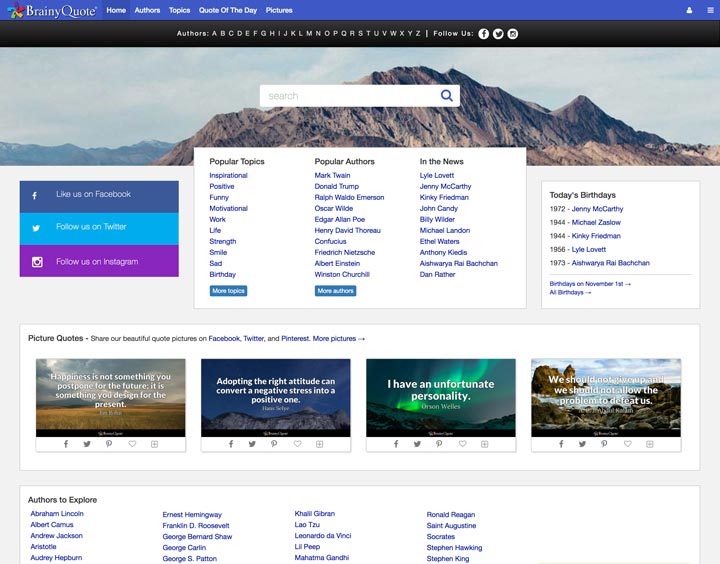Open the Happiness quote picture thumbnail
The height and width of the screenshot is (564, 720).
coord(111,398)
